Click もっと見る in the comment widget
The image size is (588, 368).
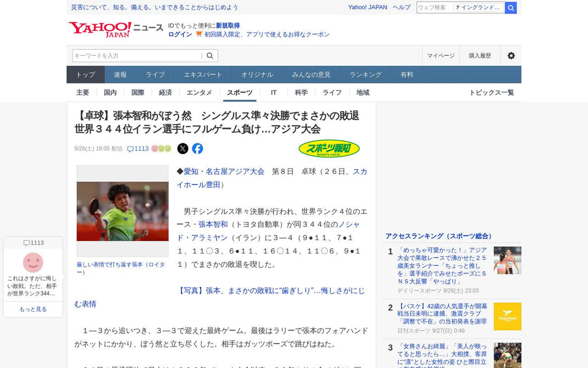click(33, 309)
